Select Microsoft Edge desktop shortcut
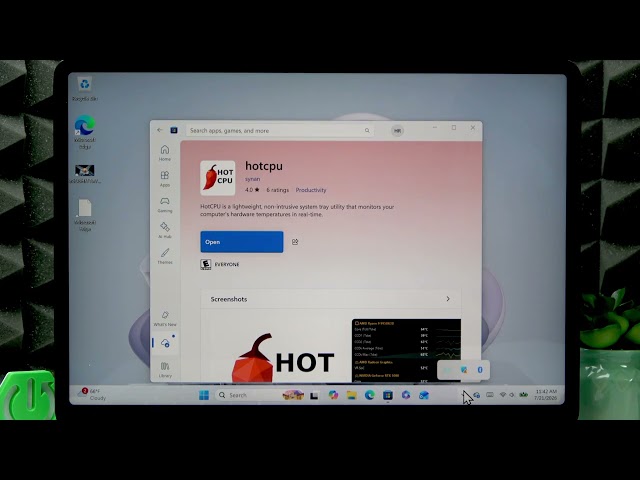The height and width of the screenshot is (480, 640). point(85,132)
